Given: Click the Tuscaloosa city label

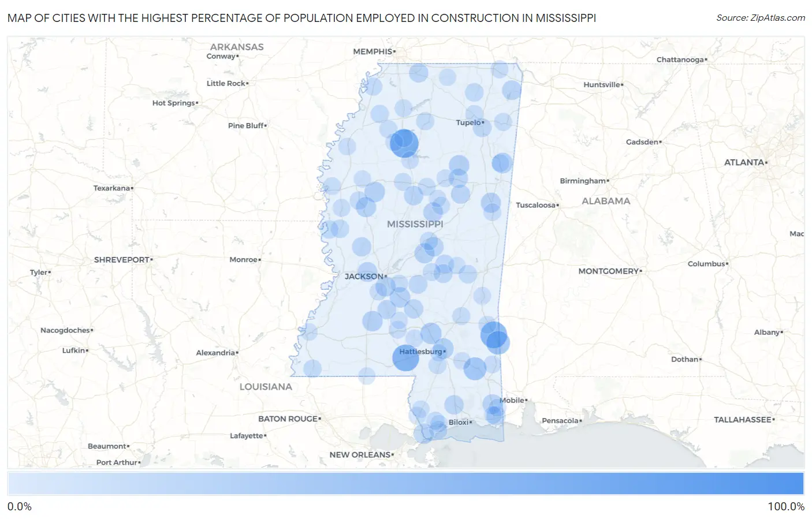Looking at the screenshot, I should (535, 205).
